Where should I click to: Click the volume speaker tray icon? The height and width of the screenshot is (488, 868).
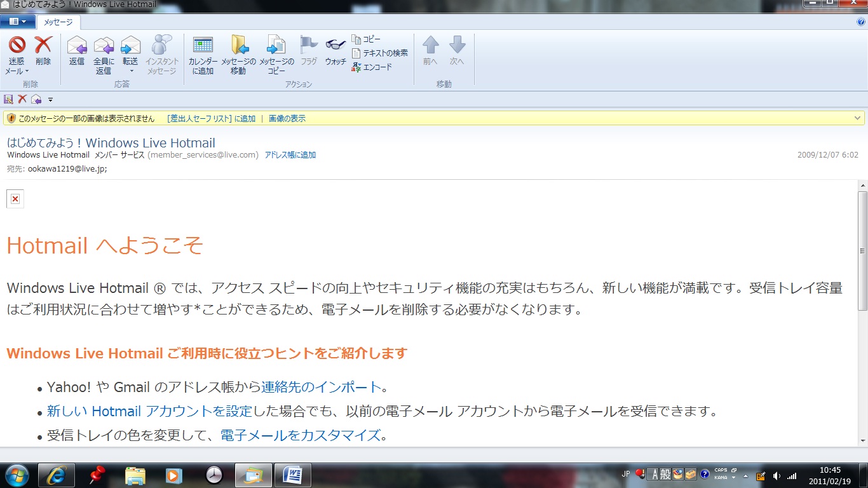click(x=776, y=475)
